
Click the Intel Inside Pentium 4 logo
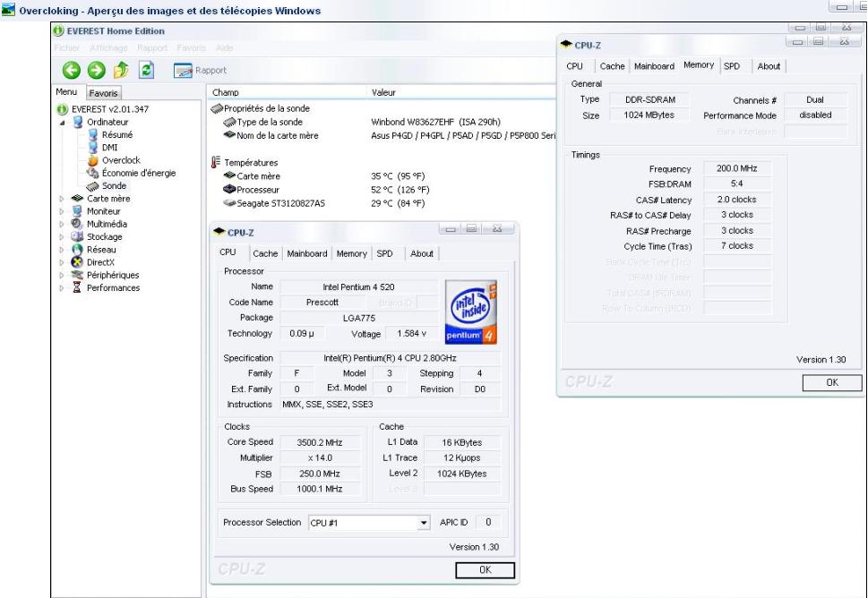471,312
